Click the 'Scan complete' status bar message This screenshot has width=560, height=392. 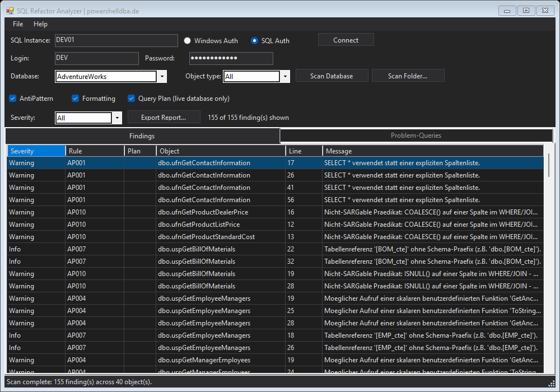point(80,382)
